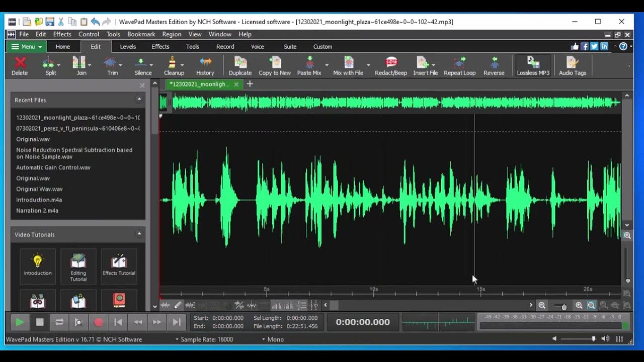
Task: Open the History panel icon
Action: [x=205, y=66]
